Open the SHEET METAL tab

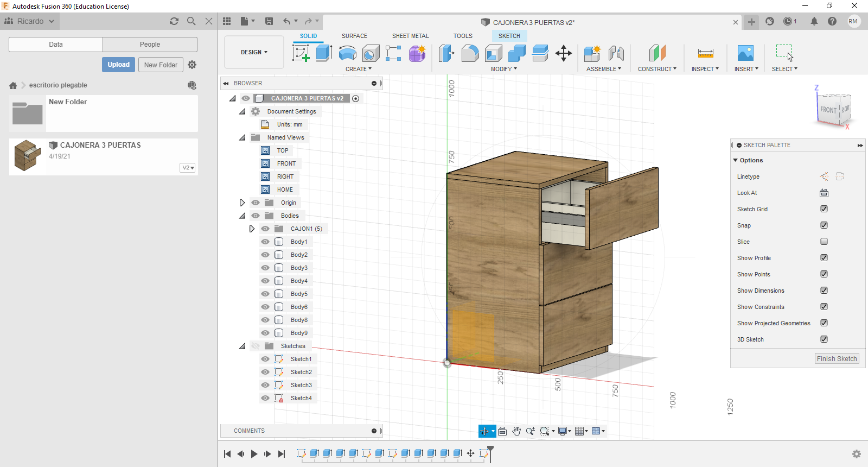click(410, 36)
